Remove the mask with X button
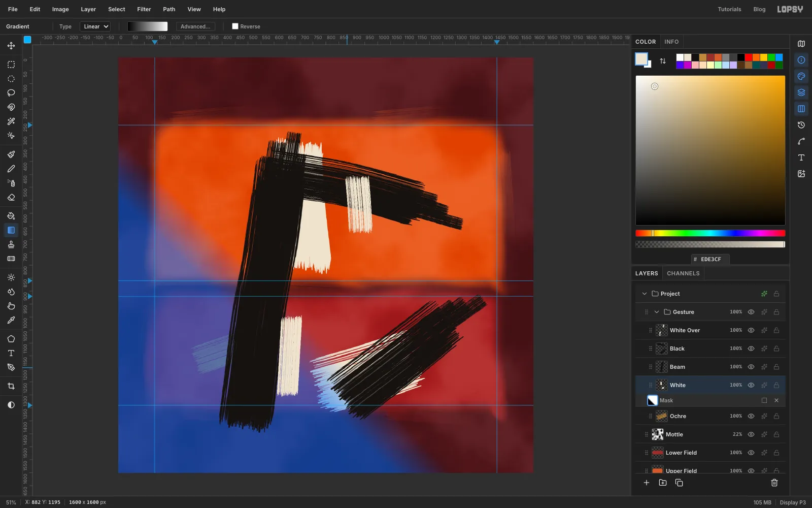 click(776, 400)
